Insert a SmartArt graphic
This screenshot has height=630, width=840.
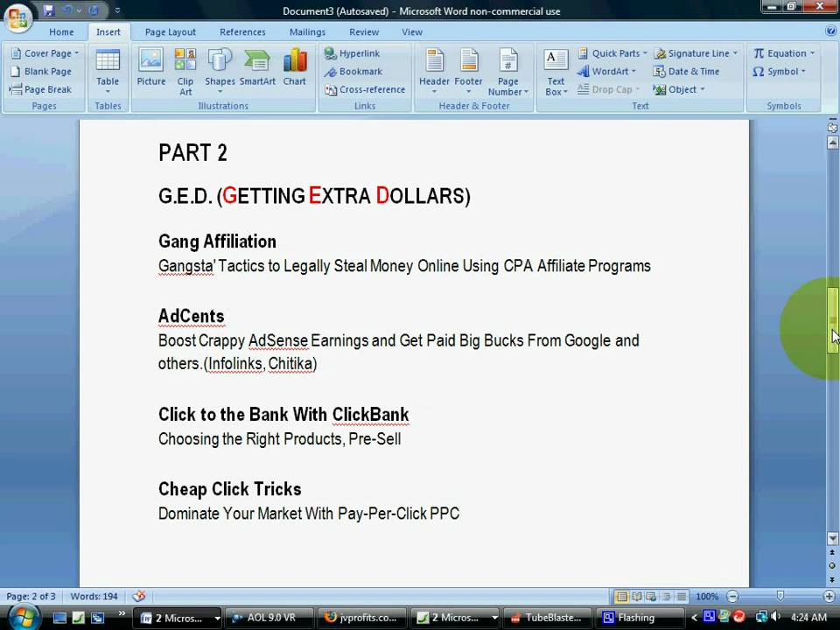[257, 67]
